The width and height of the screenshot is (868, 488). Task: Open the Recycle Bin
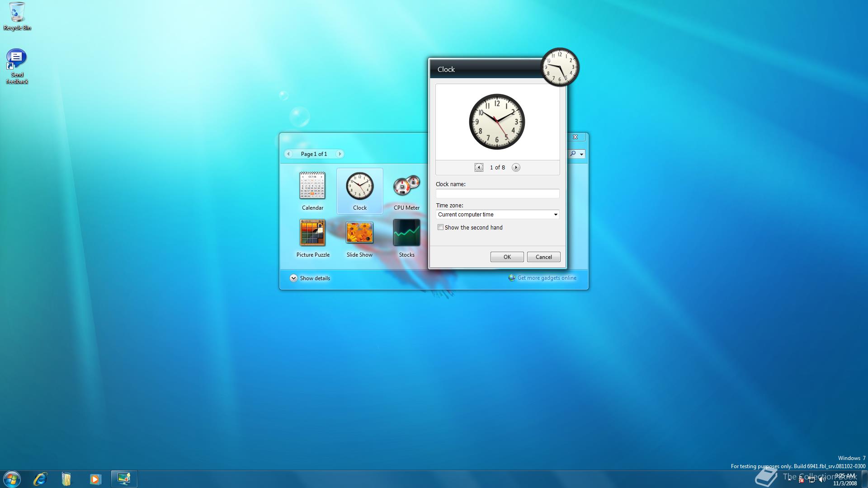(x=17, y=16)
